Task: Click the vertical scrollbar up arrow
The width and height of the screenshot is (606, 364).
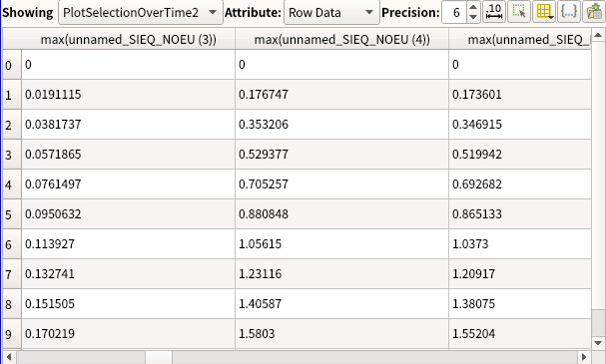Action: [x=598, y=35]
